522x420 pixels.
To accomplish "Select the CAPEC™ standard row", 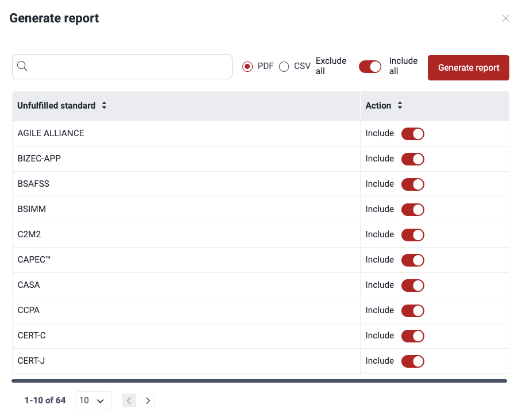I will coord(34,260).
